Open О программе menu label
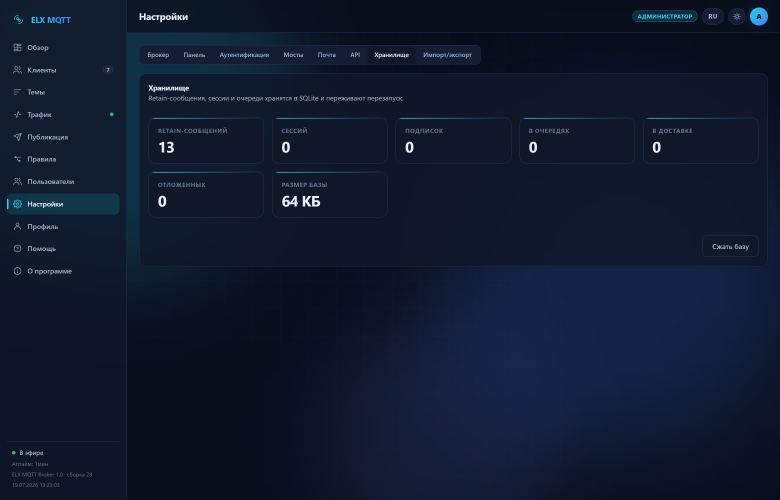Viewport: 780px width, 500px height. point(50,271)
